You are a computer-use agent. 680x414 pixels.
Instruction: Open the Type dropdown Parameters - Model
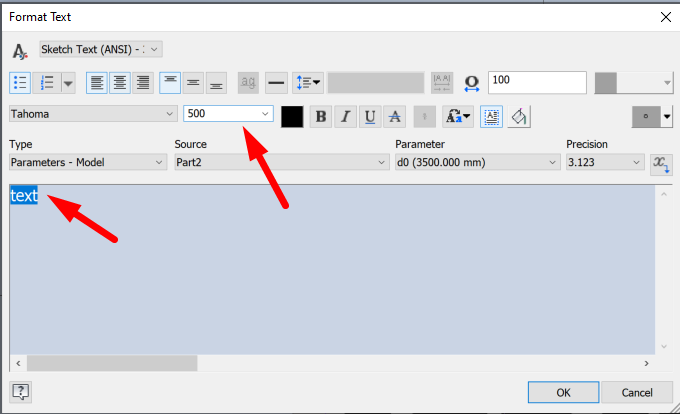[x=88, y=163]
